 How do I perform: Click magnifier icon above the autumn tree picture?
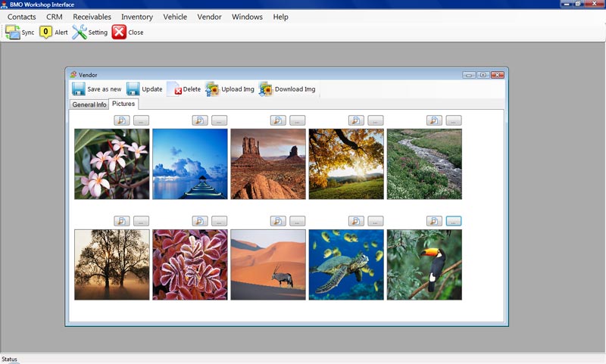coord(356,120)
